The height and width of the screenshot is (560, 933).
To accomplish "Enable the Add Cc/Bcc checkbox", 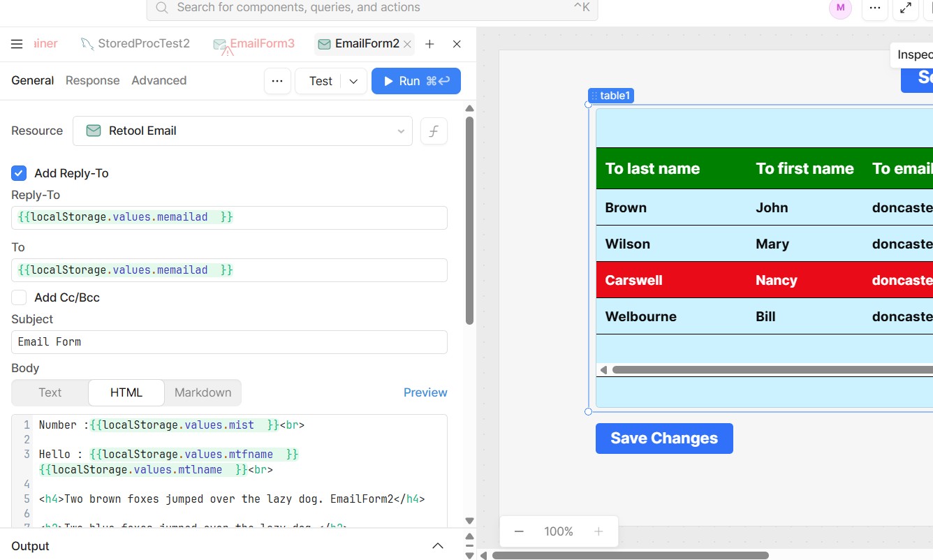I will tap(20, 297).
